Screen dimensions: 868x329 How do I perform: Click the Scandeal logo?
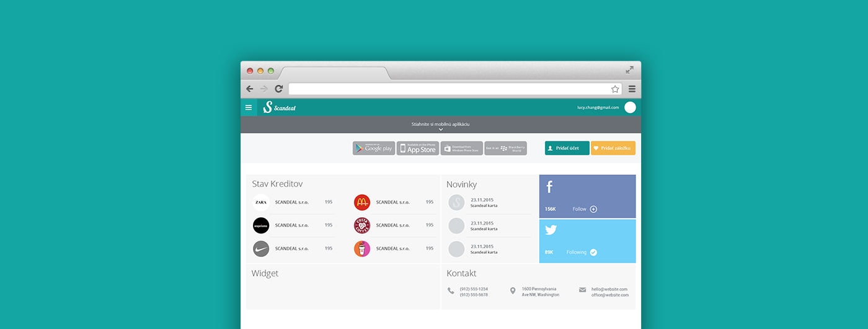[x=279, y=107]
